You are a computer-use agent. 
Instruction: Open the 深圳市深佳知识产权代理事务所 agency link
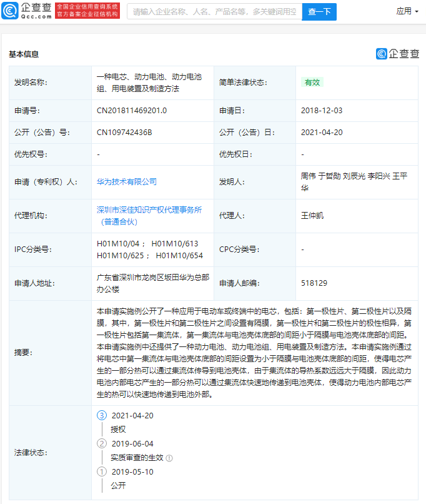click(149, 216)
